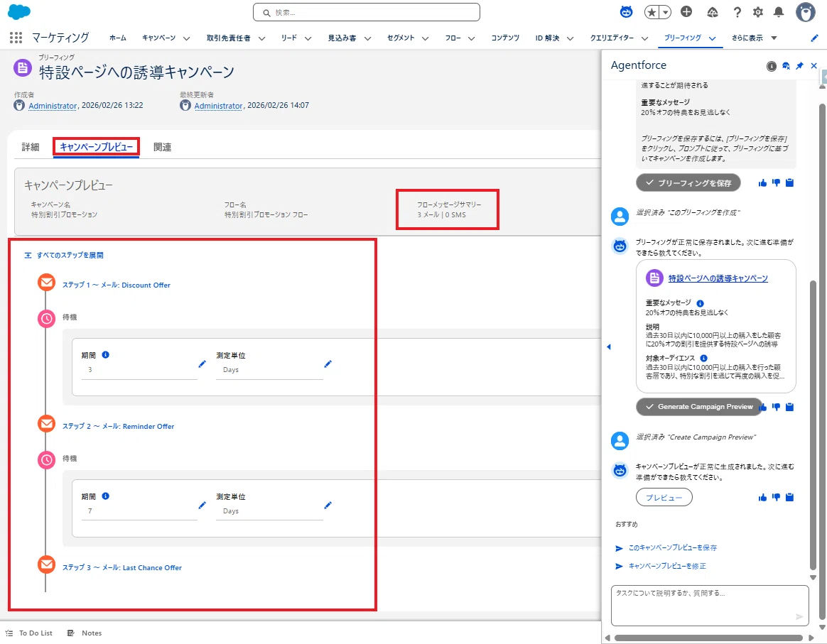Open Agentforce info icon in panel header
Image resolution: width=827 pixels, height=644 pixels.
(771, 66)
